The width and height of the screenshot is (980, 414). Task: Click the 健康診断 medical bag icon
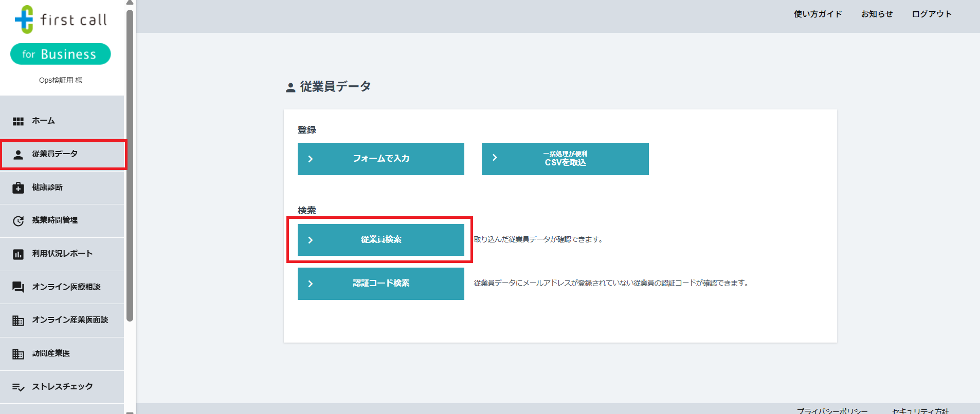(x=18, y=187)
